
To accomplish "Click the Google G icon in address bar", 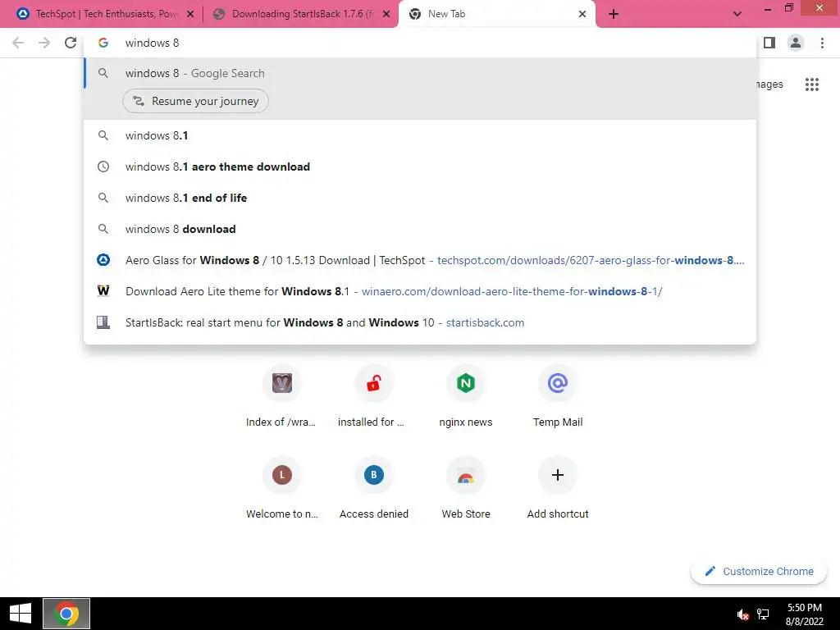I will [x=103, y=43].
